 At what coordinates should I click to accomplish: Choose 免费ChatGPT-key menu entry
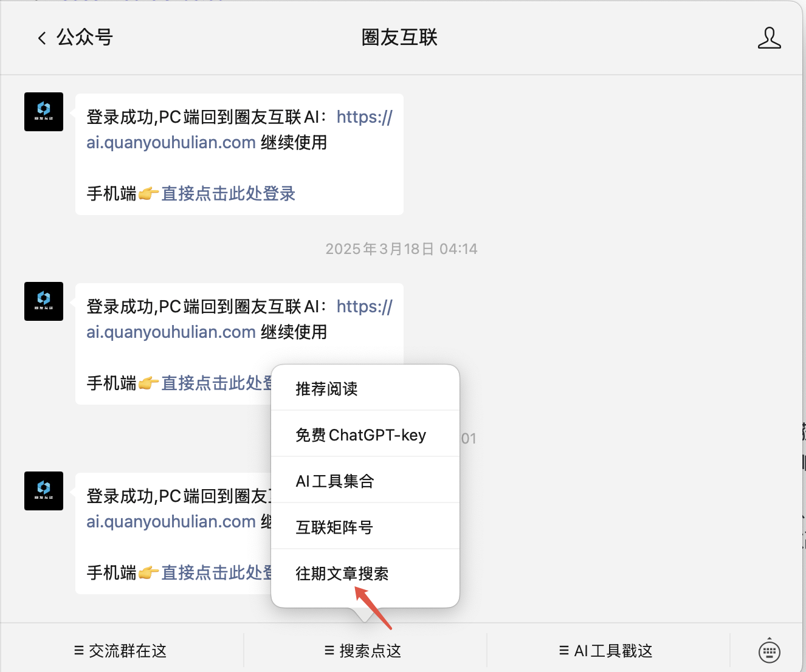click(365, 434)
